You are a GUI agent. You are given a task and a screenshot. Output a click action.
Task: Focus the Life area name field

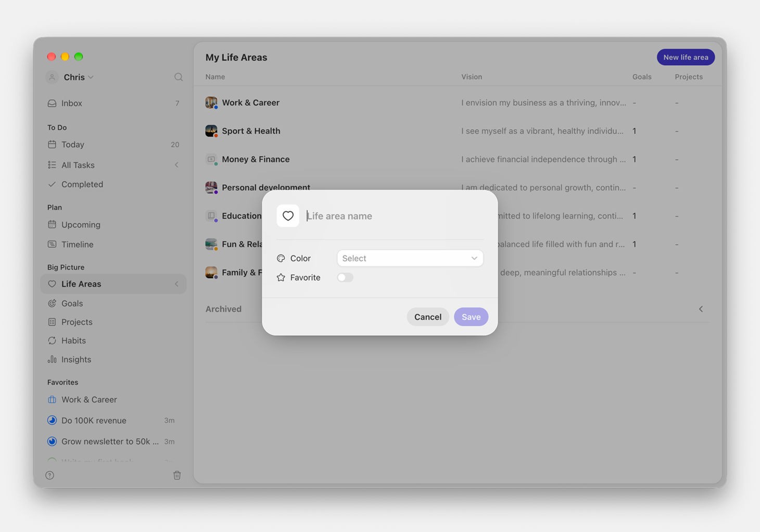pyautogui.click(x=395, y=216)
